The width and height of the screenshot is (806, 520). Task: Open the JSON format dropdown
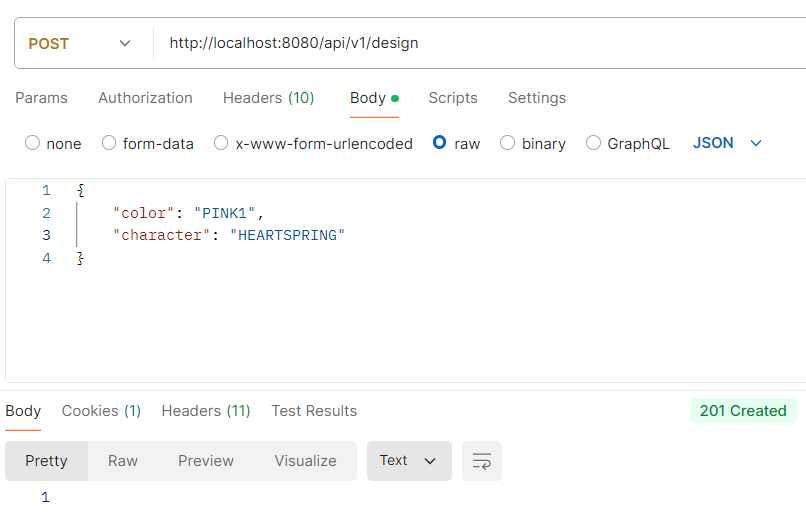tap(727, 143)
